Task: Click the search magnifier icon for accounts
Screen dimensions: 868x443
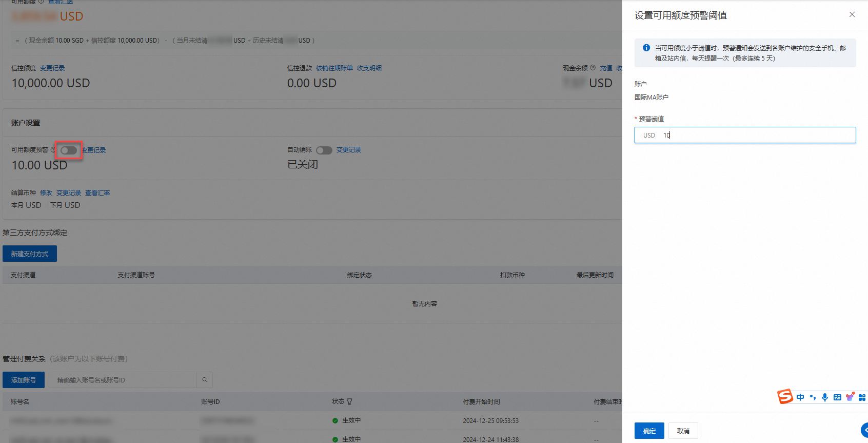Action: point(205,380)
